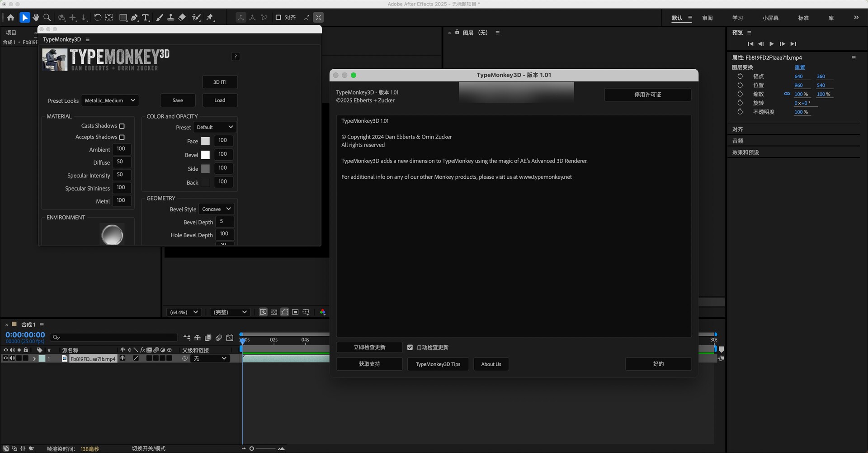Click the TypeMonkey3D help question icon
Image resolution: width=868 pixels, height=453 pixels.
pyautogui.click(x=236, y=57)
